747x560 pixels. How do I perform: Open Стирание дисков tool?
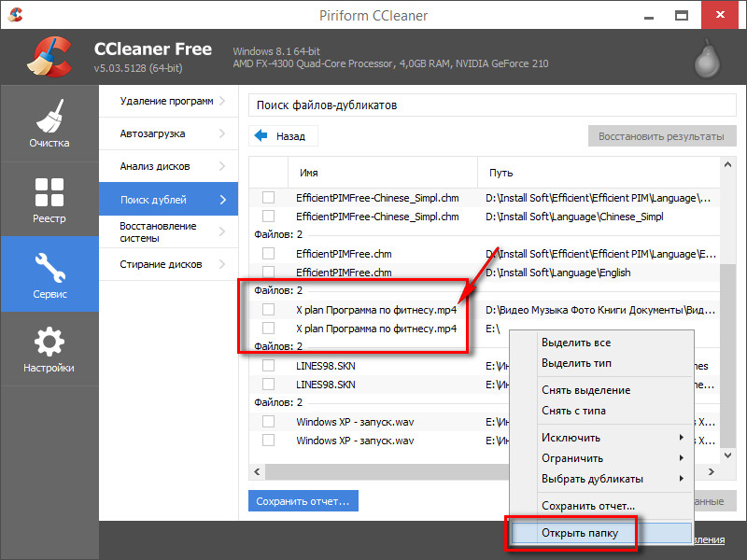pyautogui.click(x=169, y=264)
